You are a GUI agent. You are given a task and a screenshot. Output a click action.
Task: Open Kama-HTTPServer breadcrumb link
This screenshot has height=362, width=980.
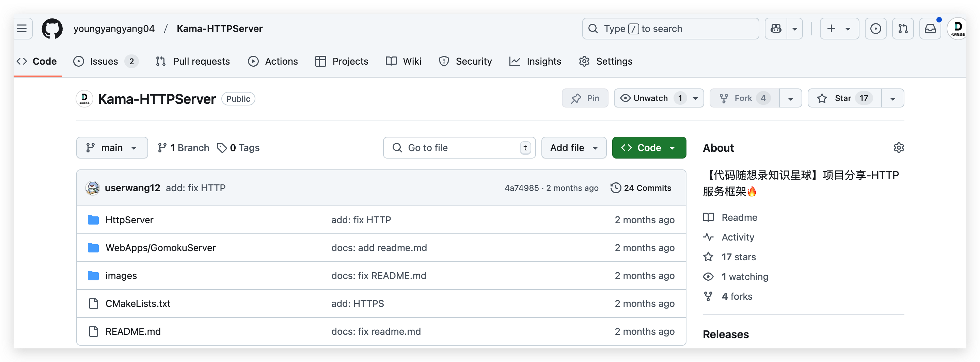click(x=220, y=29)
